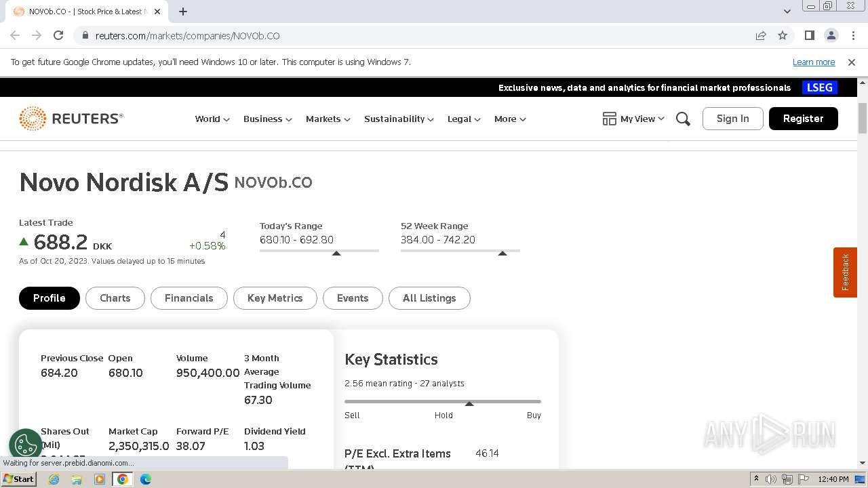Reload the page
Viewport: 868px width, 488px height.
(58, 35)
